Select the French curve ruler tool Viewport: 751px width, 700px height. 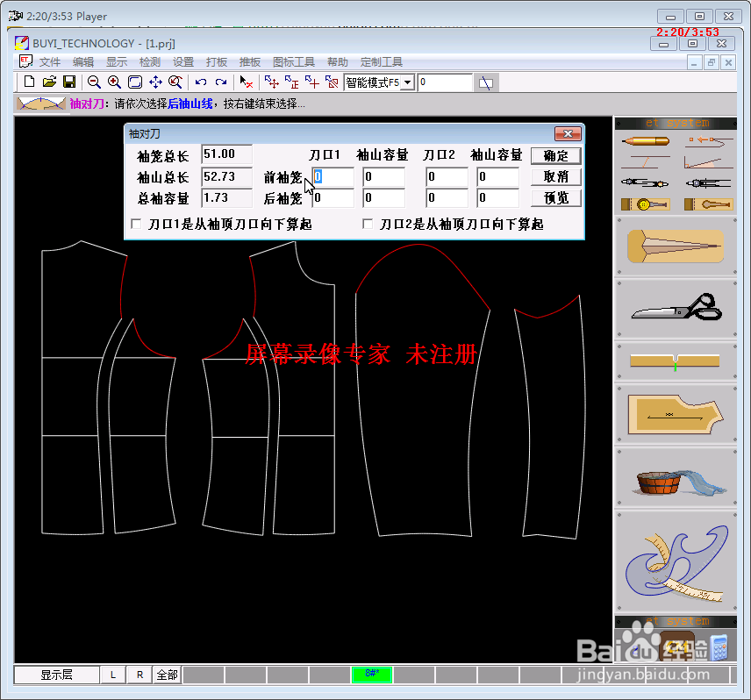coord(676,562)
